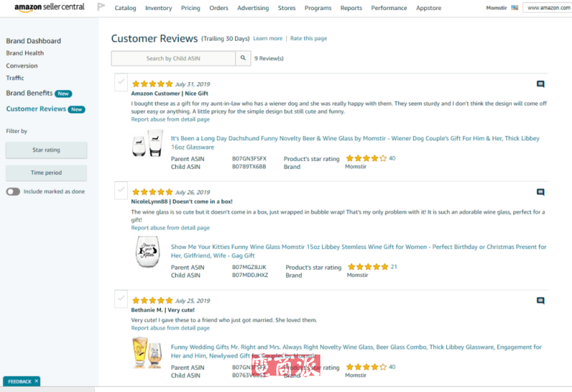The width and height of the screenshot is (572, 392).
Task: Click comment icon on Bethanie M. review
Action: click(541, 300)
